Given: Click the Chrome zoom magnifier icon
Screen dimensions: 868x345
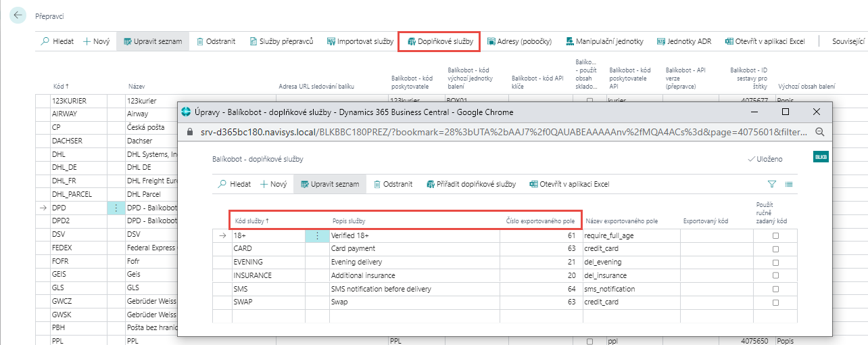Looking at the screenshot, I should [x=820, y=132].
